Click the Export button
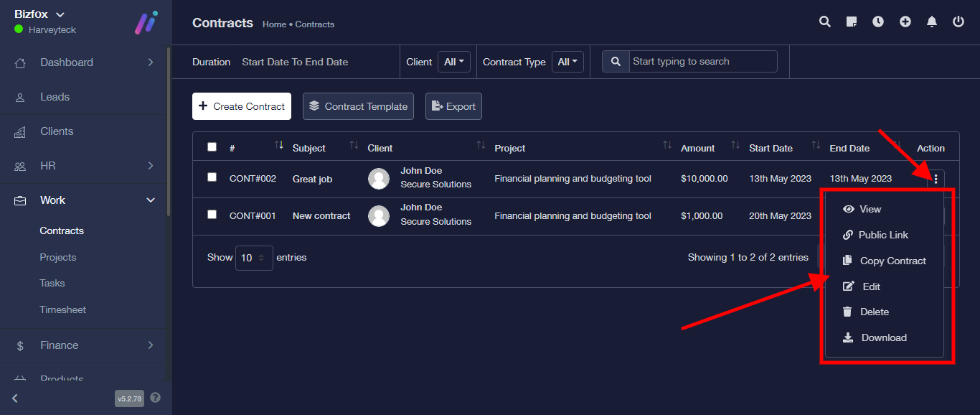This screenshot has width=980, height=415. tap(453, 106)
